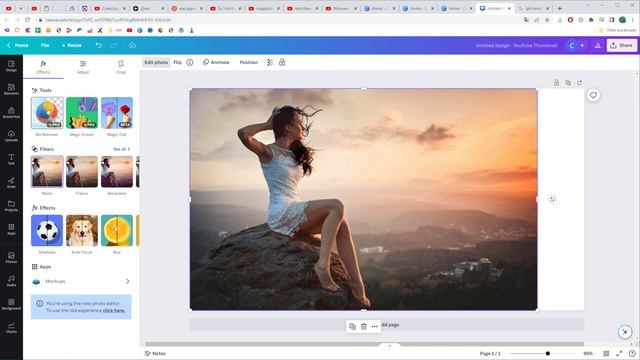This screenshot has width=640, height=360.
Task: Apply the Auto Focus effect thumbnail
Action: [x=82, y=231]
